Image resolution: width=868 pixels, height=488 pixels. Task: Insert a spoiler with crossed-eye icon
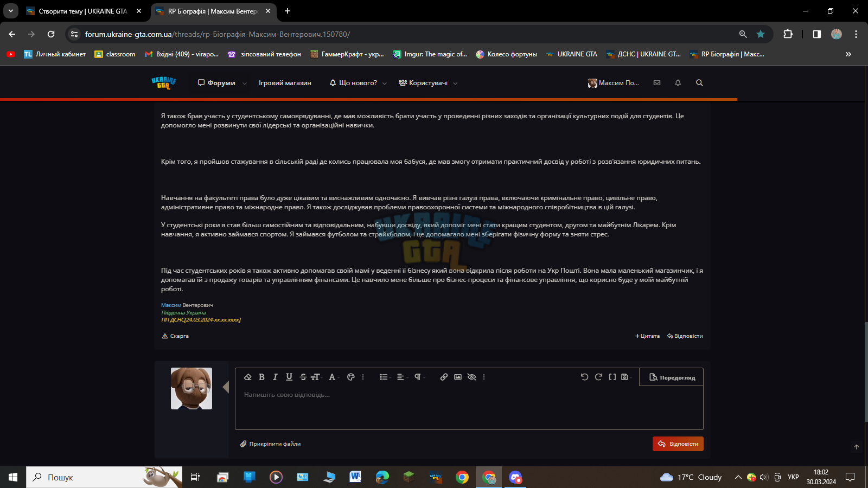coord(472,377)
